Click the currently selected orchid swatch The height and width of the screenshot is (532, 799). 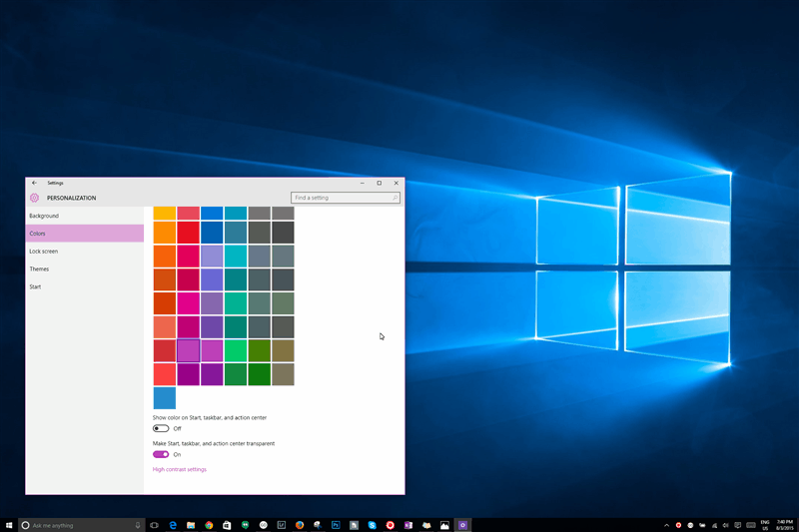[x=188, y=350]
